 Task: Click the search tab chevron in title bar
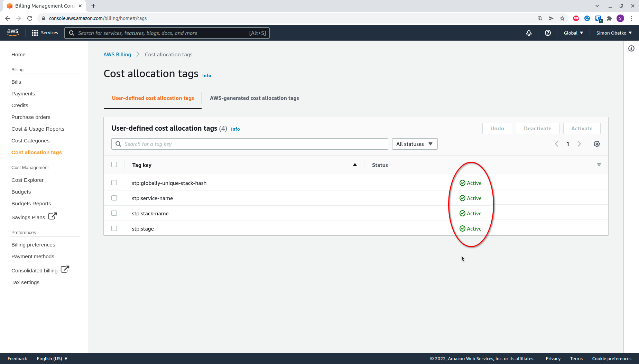pos(597,6)
